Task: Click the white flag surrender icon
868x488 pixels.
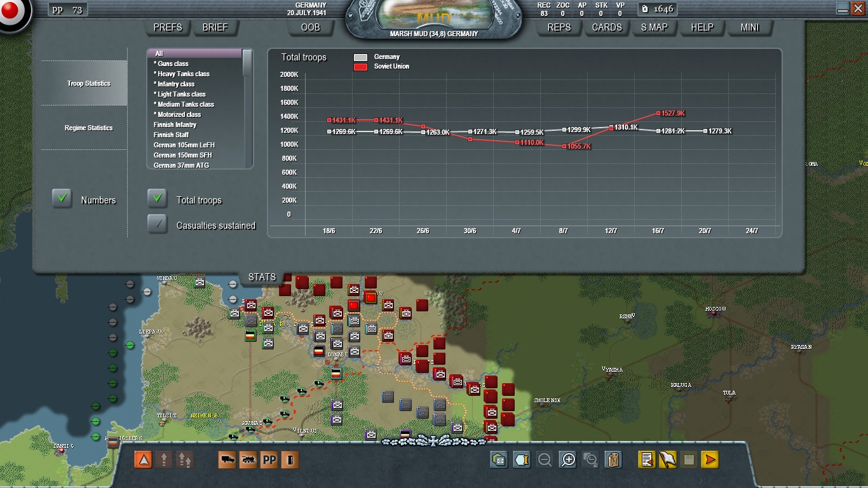Action: 668,459
